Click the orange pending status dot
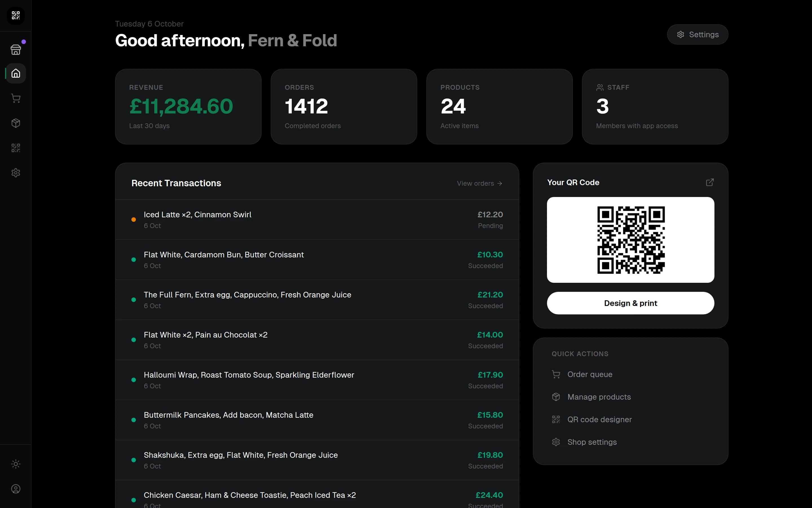 pyautogui.click(x=134, y=219)
